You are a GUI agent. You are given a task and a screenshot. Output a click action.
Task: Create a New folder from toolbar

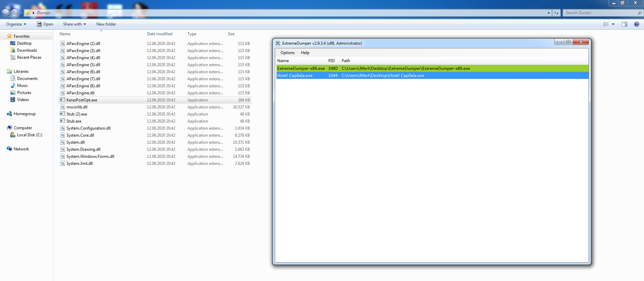click(106, 24)
